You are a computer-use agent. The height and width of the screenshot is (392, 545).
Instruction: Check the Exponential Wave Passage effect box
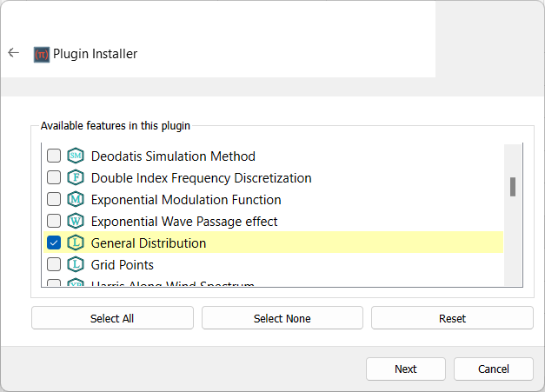tap(54, 222)
